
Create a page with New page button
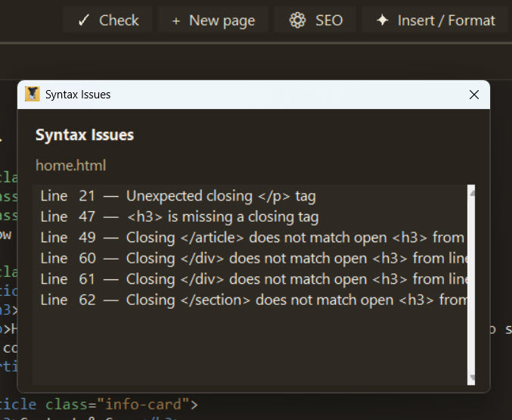pos(213,20)
